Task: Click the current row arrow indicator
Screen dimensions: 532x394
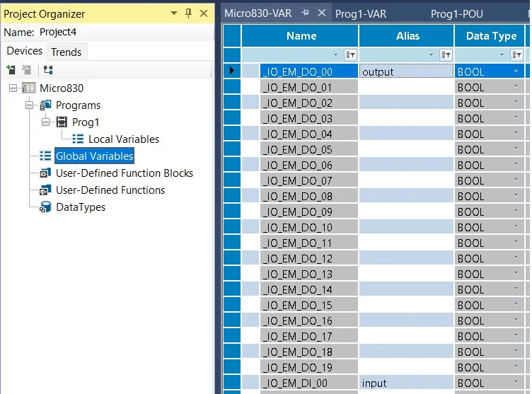Action: (x=232, y=71)
